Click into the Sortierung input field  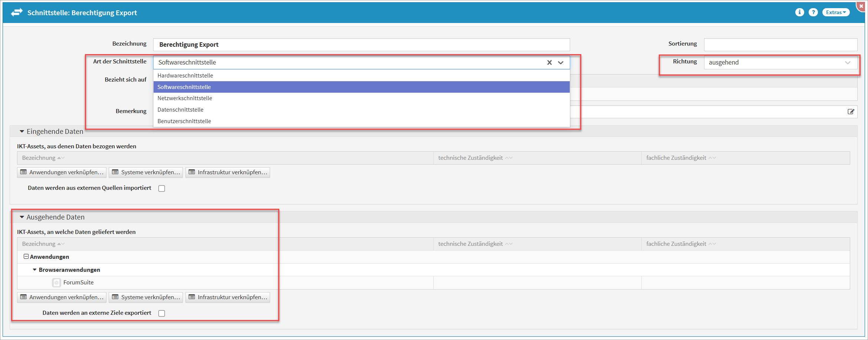[x=780, y=44]
